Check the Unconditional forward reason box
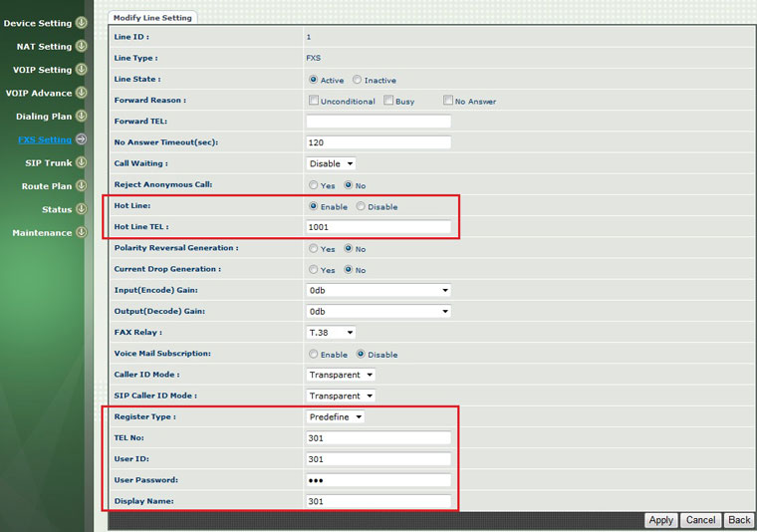The image size is (757, 532). pos(314,101)
